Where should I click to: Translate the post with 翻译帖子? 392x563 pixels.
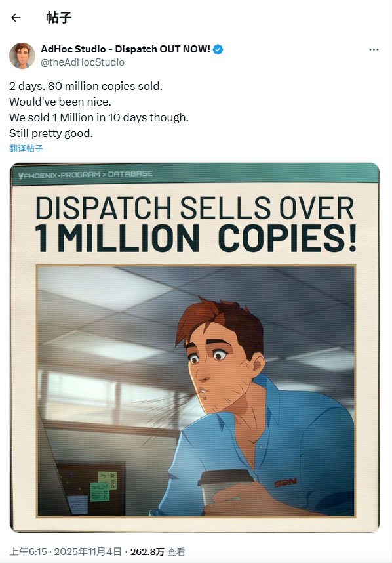click(x=26, y=148)
